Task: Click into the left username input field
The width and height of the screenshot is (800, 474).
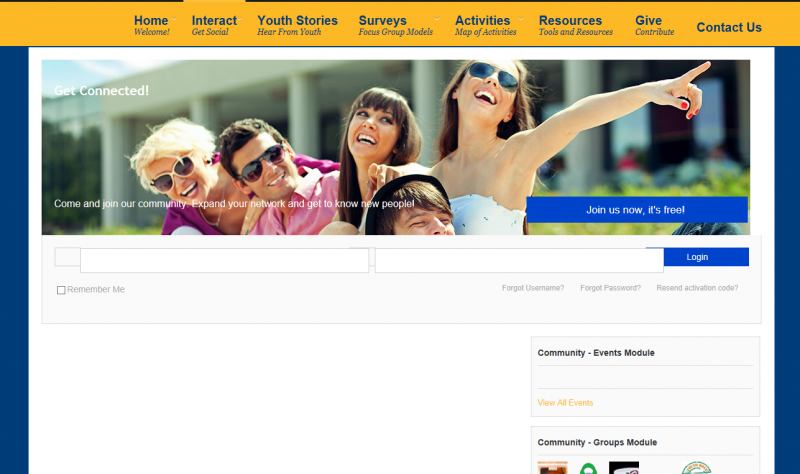Action: 224,261
